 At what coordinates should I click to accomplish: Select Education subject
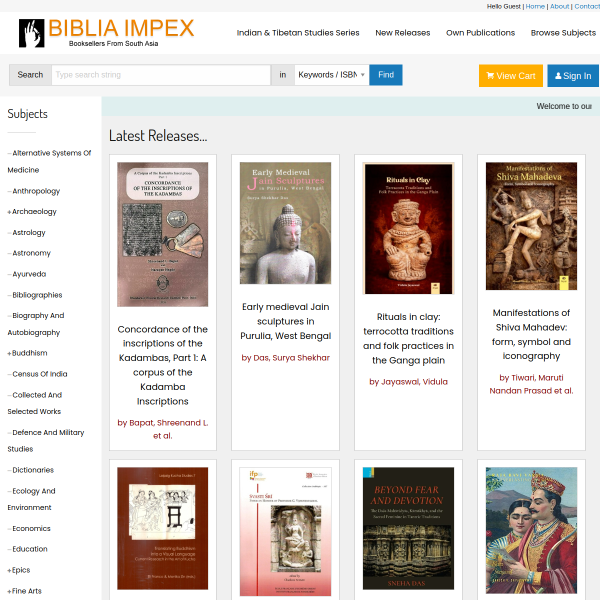coord(28,549)
